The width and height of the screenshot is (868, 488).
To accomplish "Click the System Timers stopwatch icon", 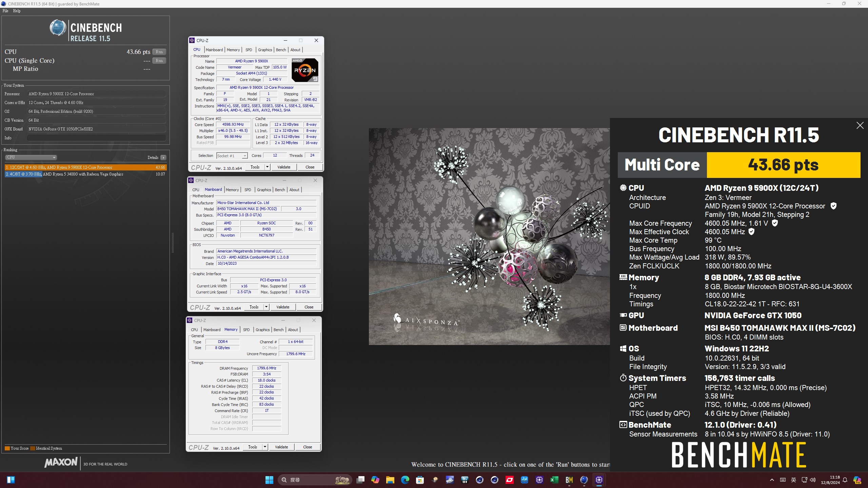I will click(x=623, y=378).
